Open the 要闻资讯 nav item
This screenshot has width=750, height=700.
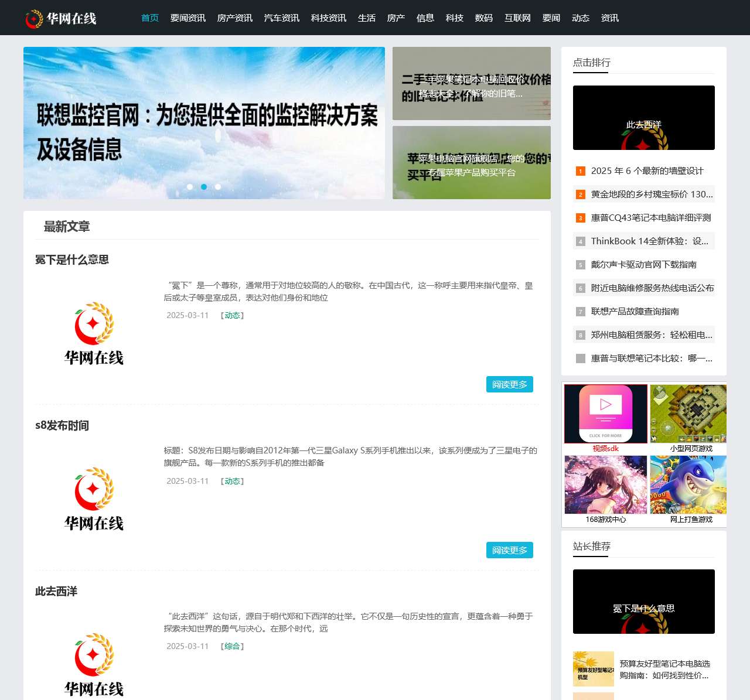click(x=188, y=18)
